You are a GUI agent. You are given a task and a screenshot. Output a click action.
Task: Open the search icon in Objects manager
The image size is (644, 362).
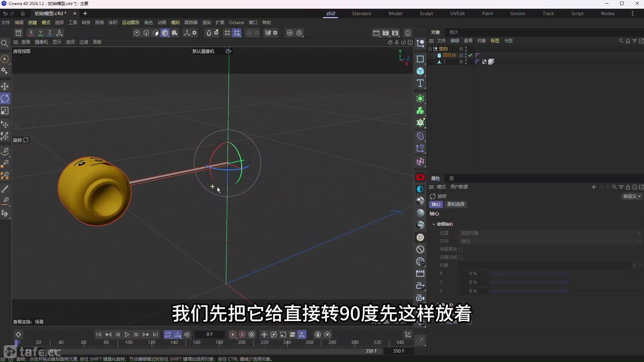click(x=621, y=41)
